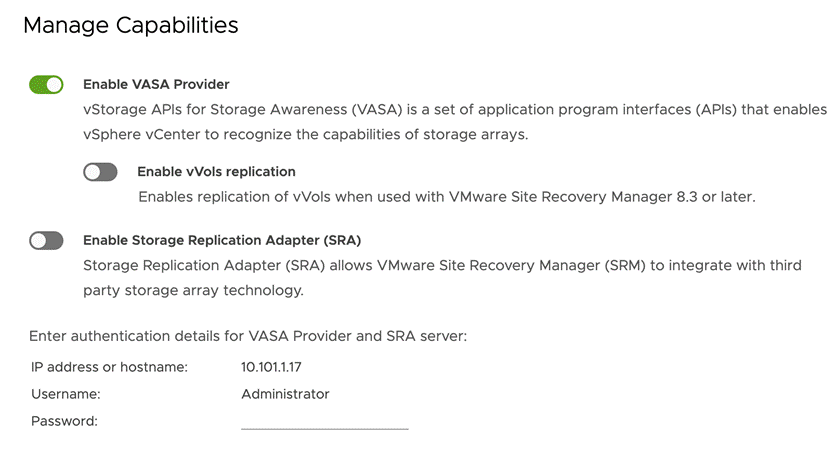Click into the Password input field

pos(325,421)
